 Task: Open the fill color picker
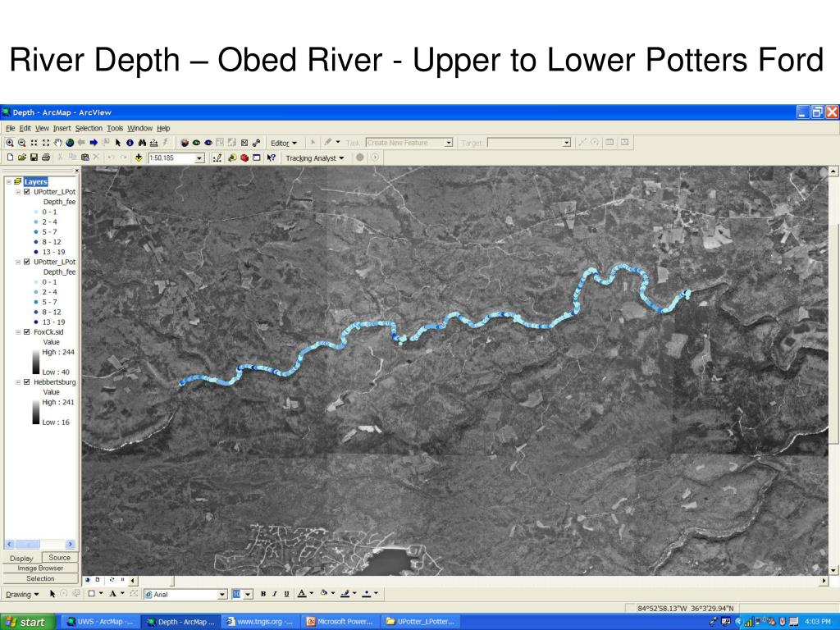coord(327,594)
